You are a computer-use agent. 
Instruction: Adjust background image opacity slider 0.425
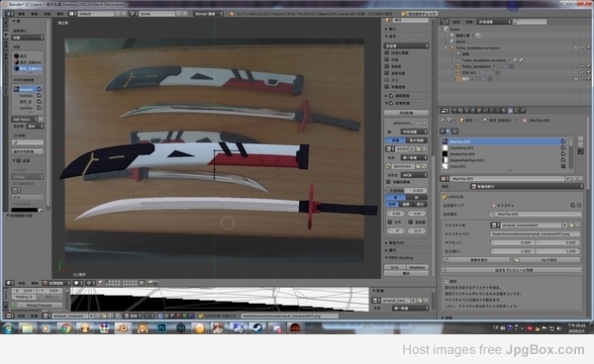point(406,190)
